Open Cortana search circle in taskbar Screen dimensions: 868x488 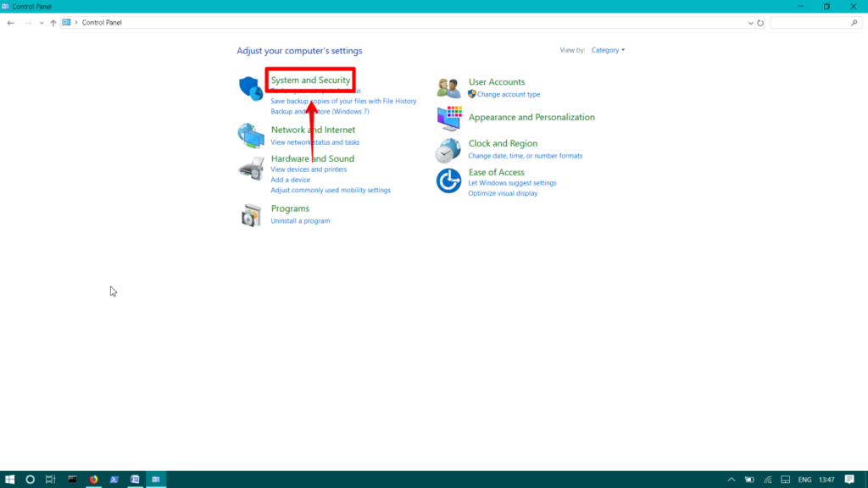click(x=30, y=480)
